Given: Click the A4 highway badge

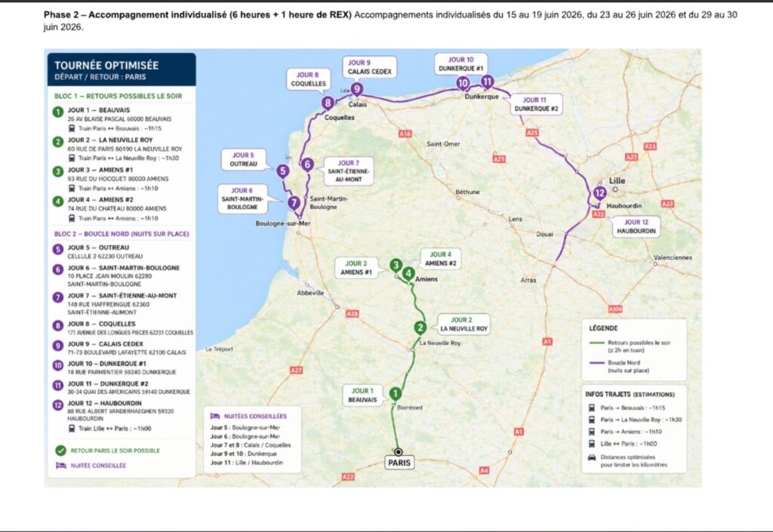Looking at the screenshot, I should click(x=484, y=470).
